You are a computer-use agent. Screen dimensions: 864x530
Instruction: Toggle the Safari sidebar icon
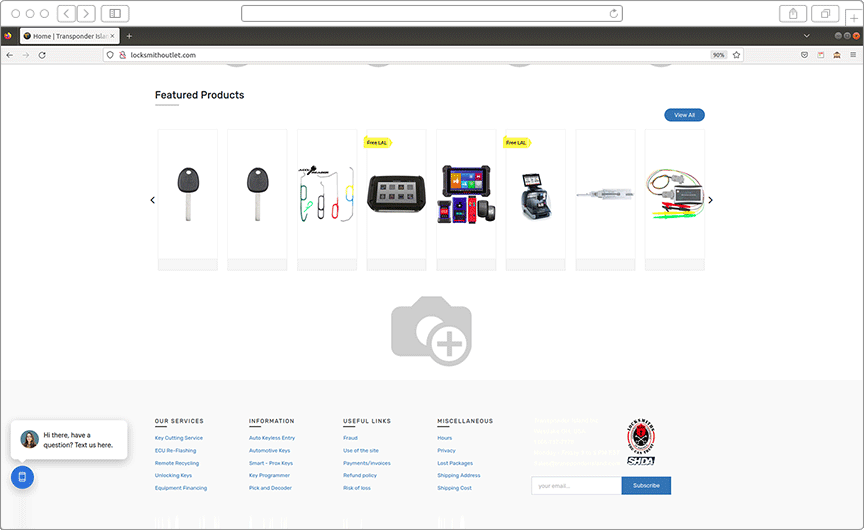coord(113,13)
